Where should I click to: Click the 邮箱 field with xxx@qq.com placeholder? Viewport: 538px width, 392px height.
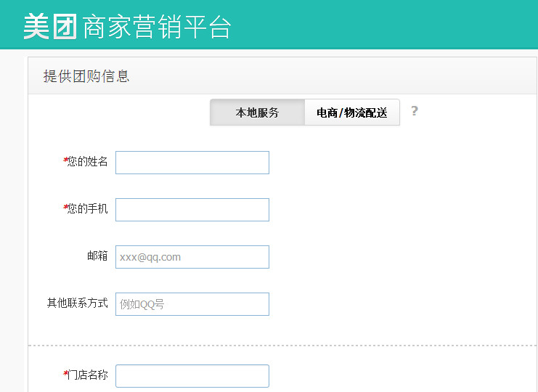point(192,257)
